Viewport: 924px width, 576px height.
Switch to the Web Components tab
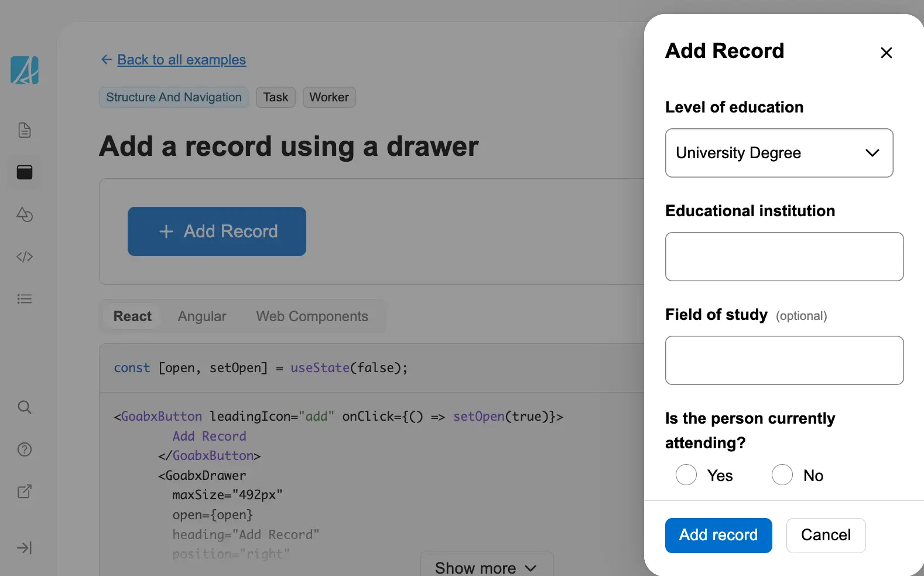(312, 316)
